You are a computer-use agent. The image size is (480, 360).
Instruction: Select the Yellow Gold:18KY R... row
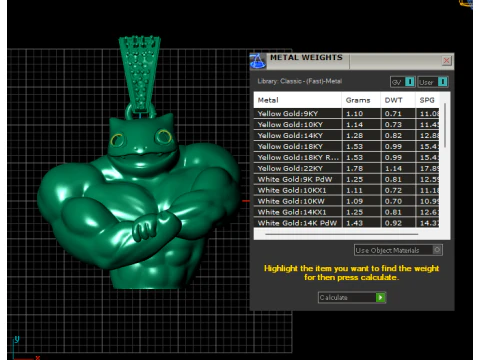pyautogui.click(x=346, y=157)
